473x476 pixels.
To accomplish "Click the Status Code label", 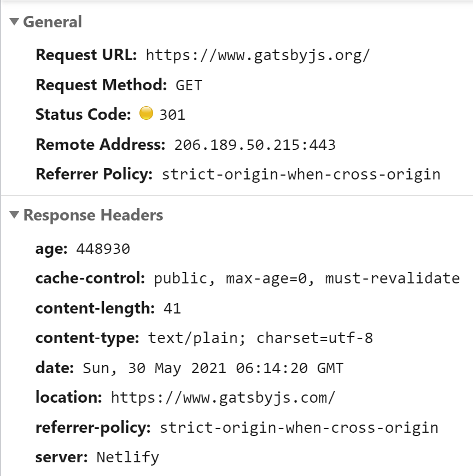I will 84,114.
